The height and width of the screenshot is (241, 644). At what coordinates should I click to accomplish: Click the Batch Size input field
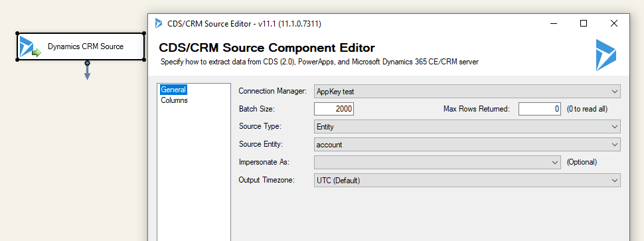pyautogui.click(x=333, y=109)
